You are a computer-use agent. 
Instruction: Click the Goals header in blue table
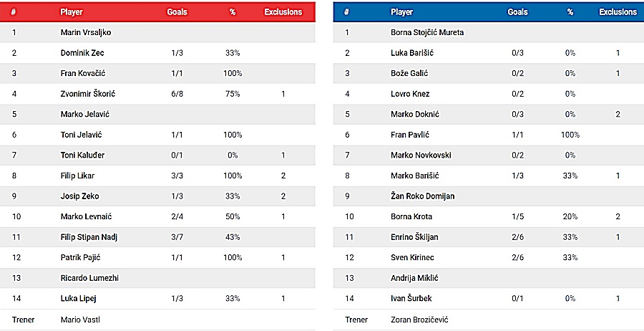517,12
